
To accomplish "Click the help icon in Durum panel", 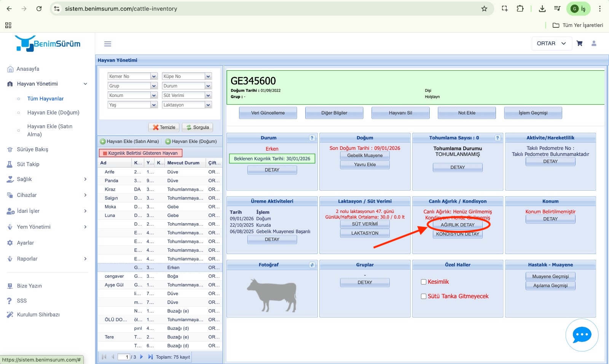I will tap(312, 138).
